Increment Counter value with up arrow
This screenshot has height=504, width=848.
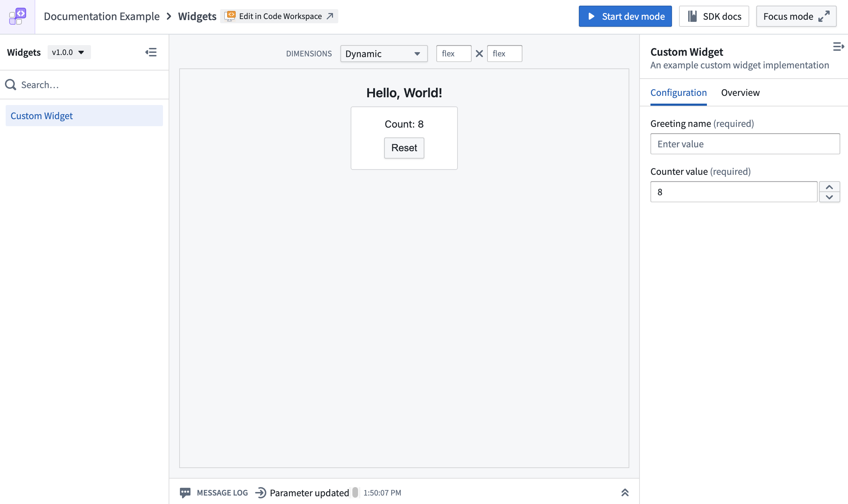tap(829, 187)
